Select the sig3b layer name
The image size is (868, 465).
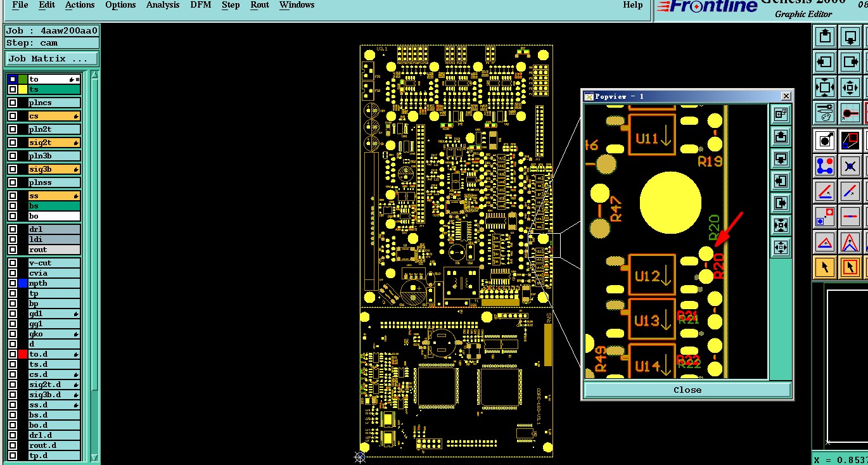(54, 169)
